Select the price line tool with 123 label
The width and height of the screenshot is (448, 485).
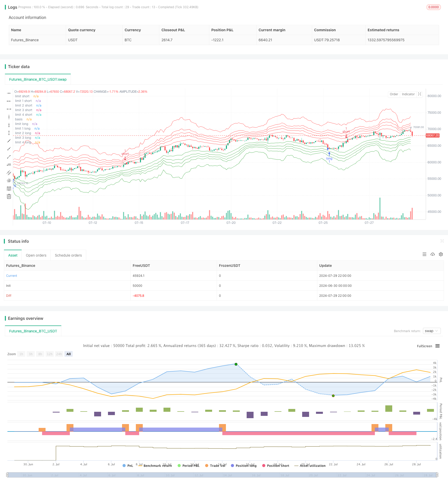(9, 165)
